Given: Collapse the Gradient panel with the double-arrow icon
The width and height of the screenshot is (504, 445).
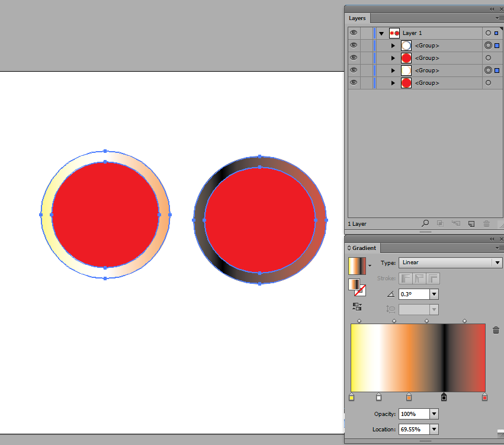Looking at the screenshot, I should (492, 239).
